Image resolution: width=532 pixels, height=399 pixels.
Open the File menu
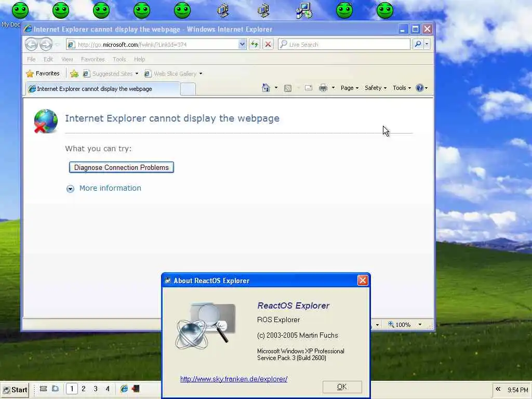click(x=31, y=59)
